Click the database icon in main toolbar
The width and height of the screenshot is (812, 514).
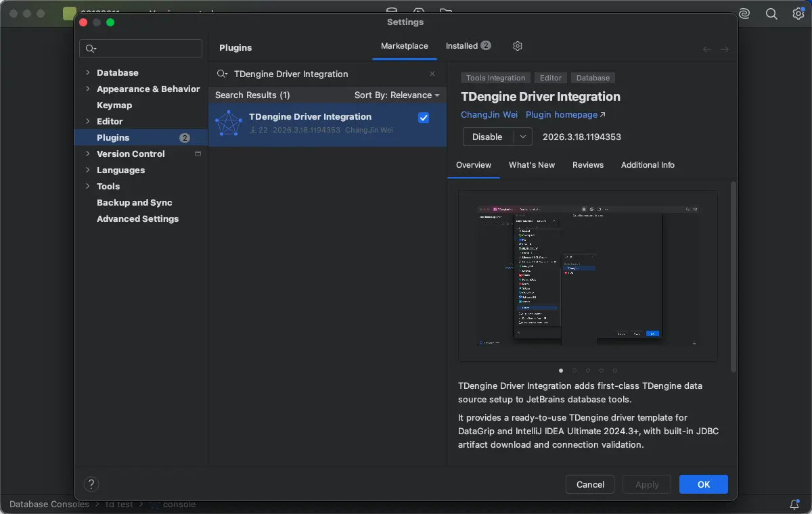pos(392,10)
